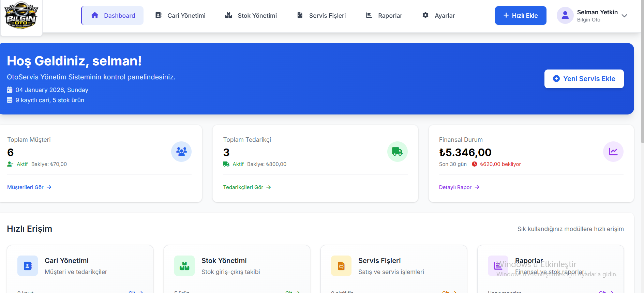
Task: Select Raporlar in the navigation bar
Action: pos(384,16)
